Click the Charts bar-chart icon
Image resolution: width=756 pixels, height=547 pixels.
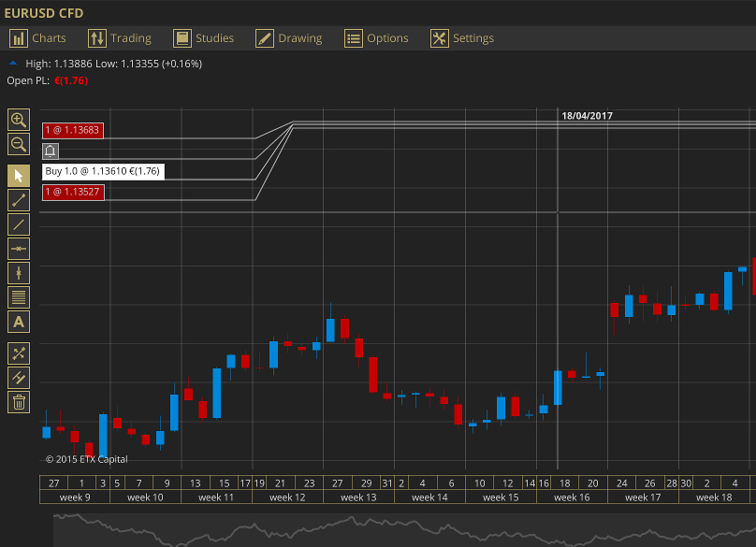tap(19, 38)
